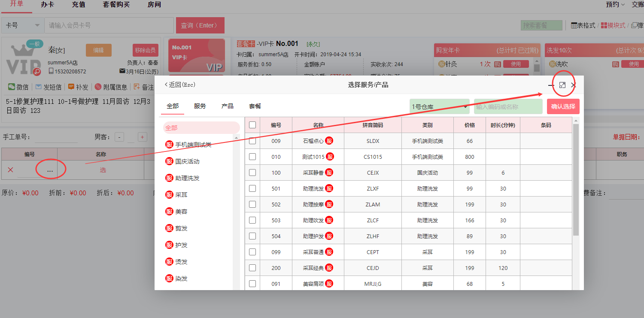Switch to 充值 top tab
The width and height of the screenshot is (644, 318).
point(79,5)
